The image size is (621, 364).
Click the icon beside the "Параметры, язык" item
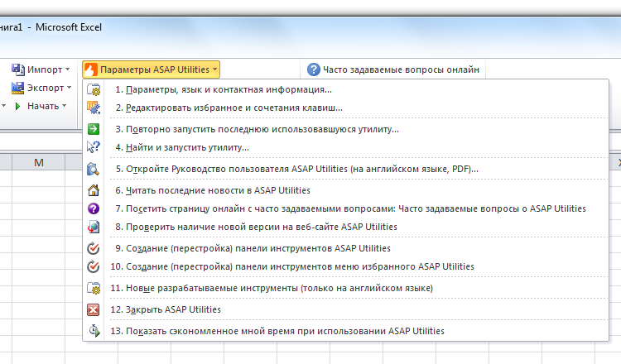click(94, 89)
